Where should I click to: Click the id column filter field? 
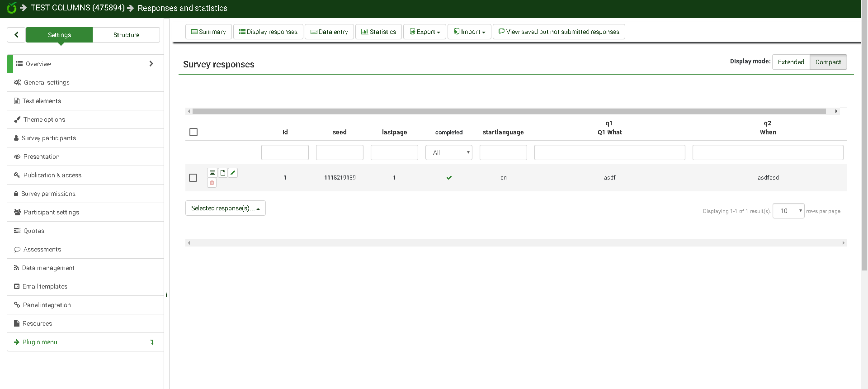tap(285, 152)
